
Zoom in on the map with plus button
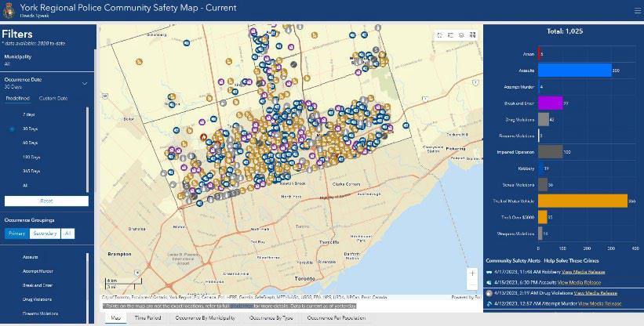point(472,273)
